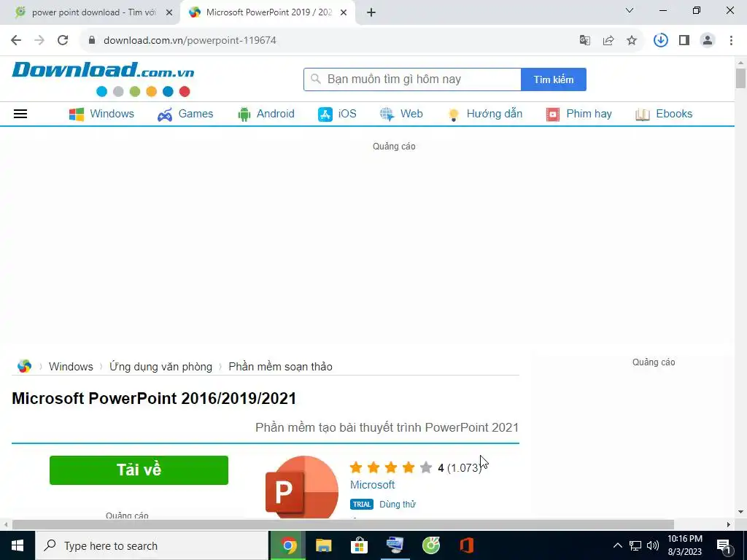Open Office app taskbar icon
The image size is (747, 560).
click(x=466, y=545)
